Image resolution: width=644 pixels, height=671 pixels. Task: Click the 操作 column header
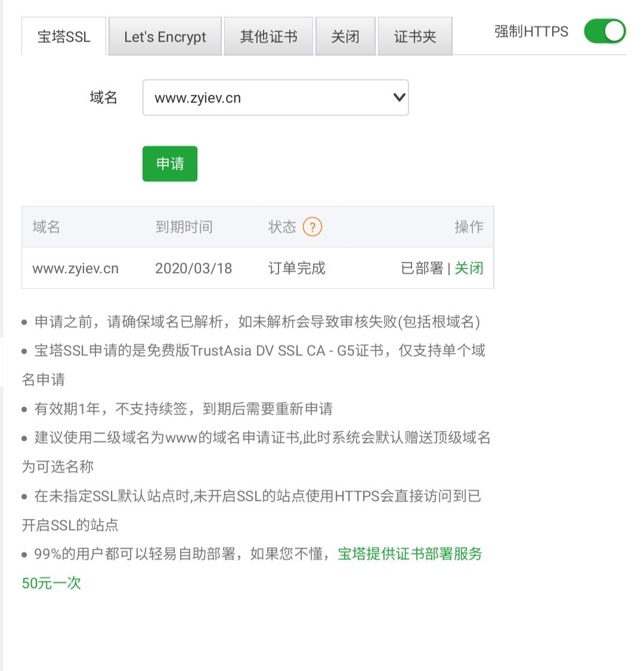pos(469,227)
